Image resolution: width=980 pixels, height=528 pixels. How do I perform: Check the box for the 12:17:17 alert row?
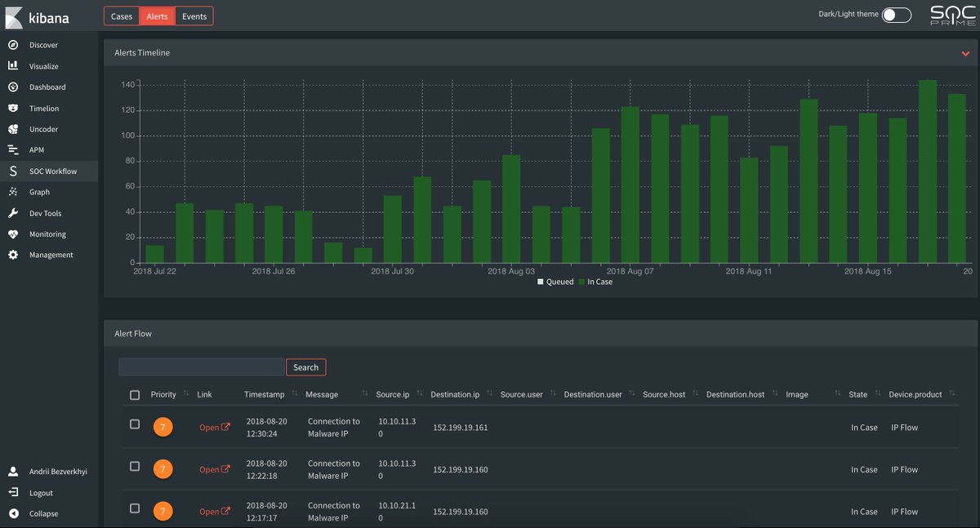point(135,508)
